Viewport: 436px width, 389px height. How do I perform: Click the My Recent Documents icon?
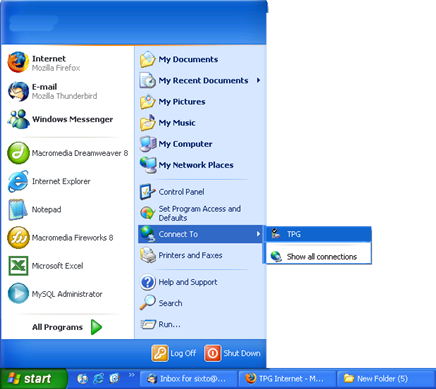(x=148, y=81)
